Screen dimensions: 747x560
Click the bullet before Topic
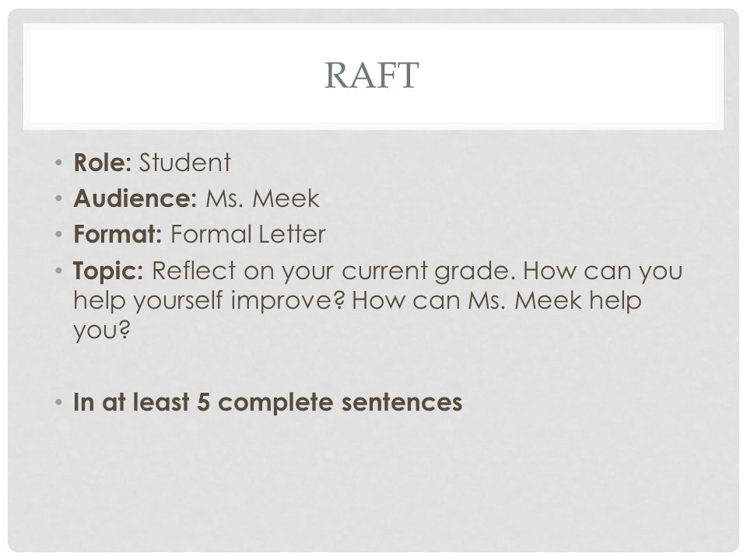(x=58, y=271)
